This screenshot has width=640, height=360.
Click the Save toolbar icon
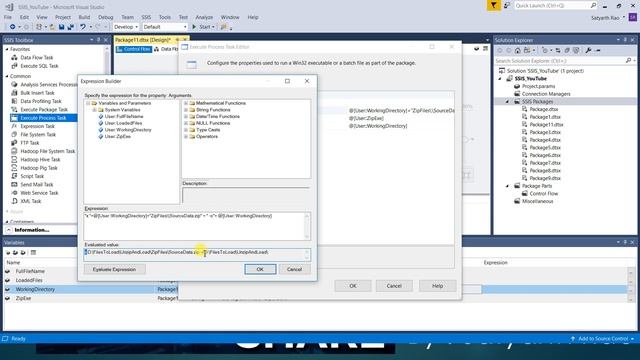coord(61,27)
